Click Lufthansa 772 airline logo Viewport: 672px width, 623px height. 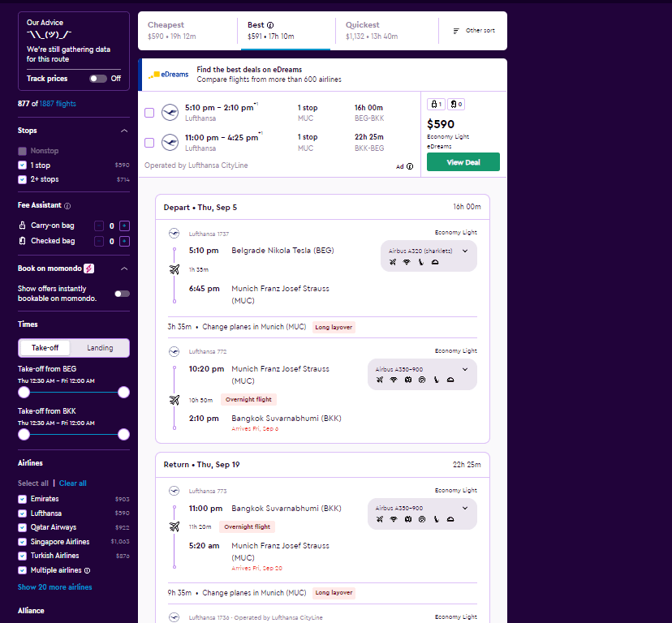[174, 351]
